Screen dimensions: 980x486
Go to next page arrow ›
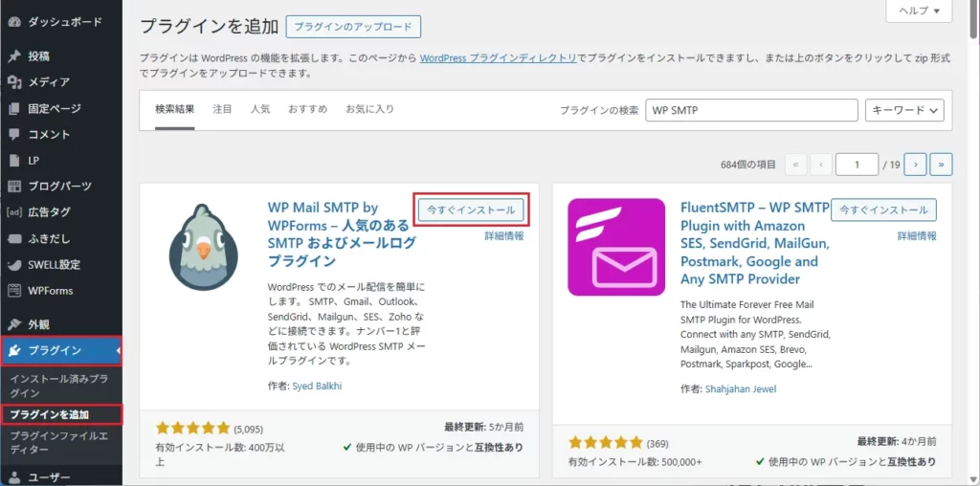coord(916,165)
